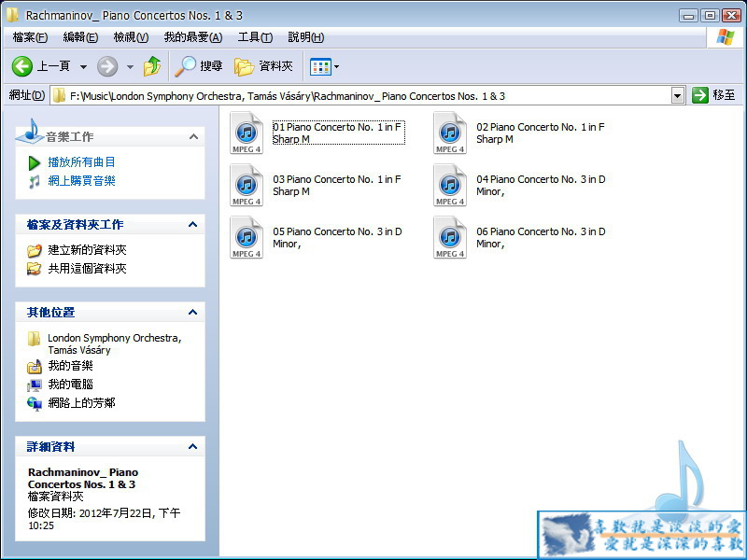Screen dimensions: 747x560
Task: Click the 移至 go button
Action: (713, 95)
